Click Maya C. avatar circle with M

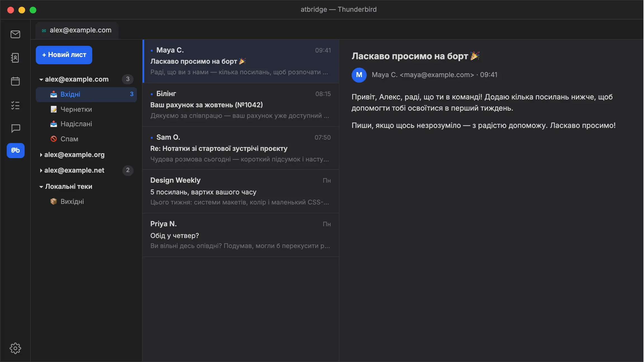tap(359, 75)
